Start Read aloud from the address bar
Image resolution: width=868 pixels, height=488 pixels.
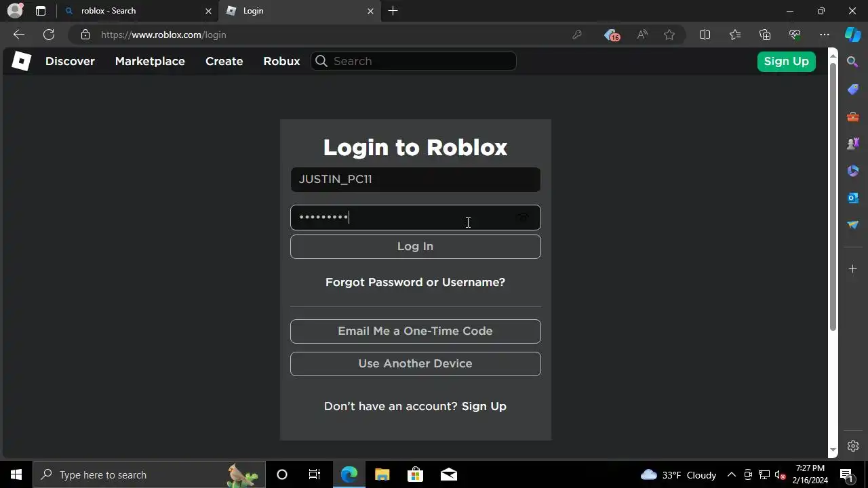[642, 35]
